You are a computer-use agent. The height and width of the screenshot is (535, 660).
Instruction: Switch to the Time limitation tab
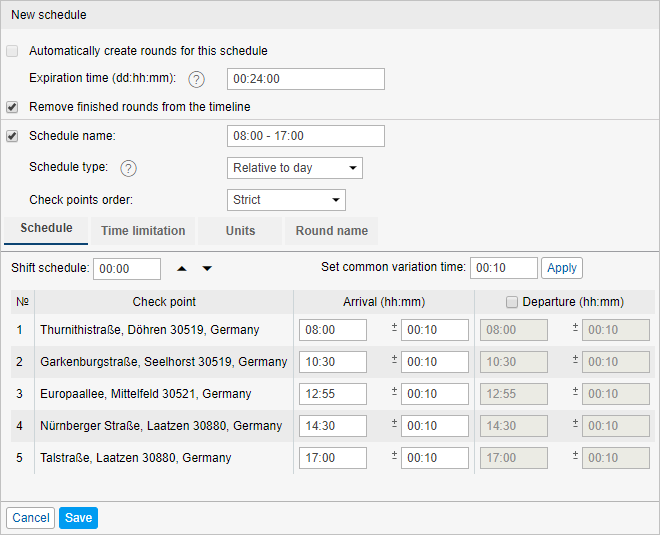(143, 231)
